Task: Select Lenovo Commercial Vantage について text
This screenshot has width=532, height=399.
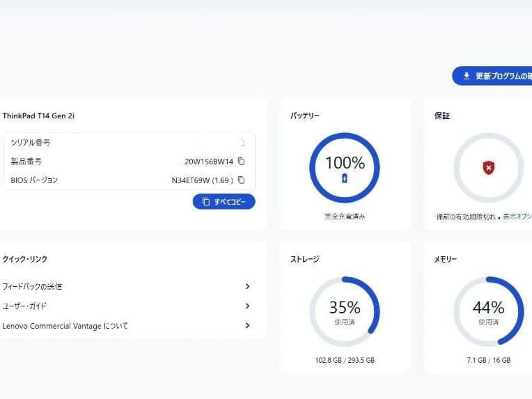Action: click(x=65, y=325)
